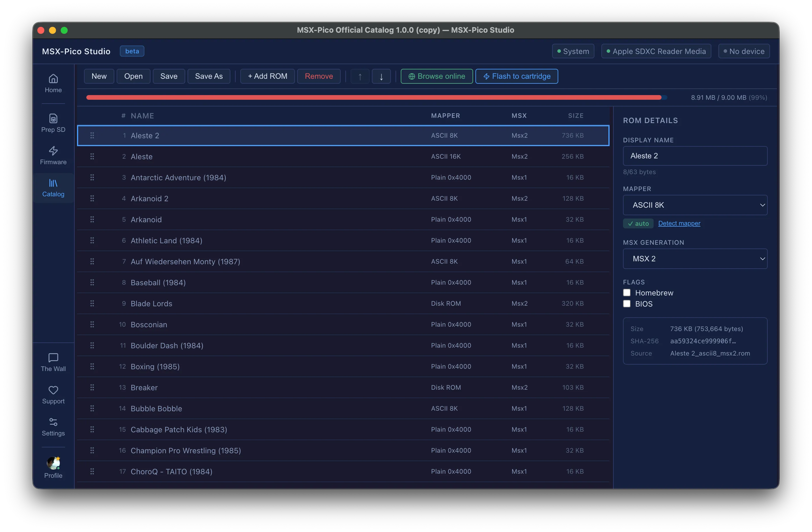Screen dimensions: 812x532
Task: Move selected ROM down arrow
Action: pyautogui.click(x=381, y=76)
